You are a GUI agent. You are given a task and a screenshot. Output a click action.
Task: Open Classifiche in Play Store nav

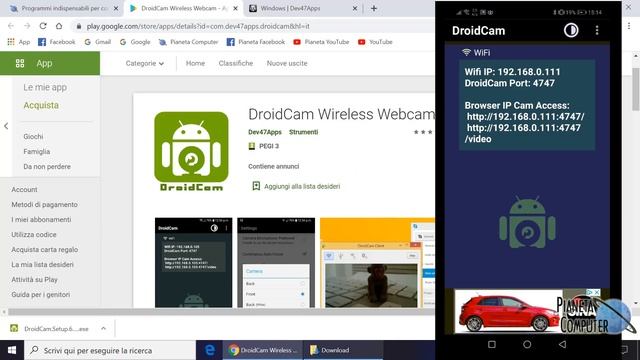click(x=236, y=63)
